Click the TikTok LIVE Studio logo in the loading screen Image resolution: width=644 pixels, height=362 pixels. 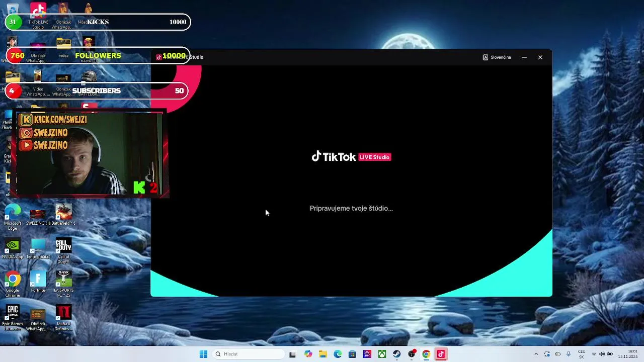pyautogui.click(x=351, y=157)
